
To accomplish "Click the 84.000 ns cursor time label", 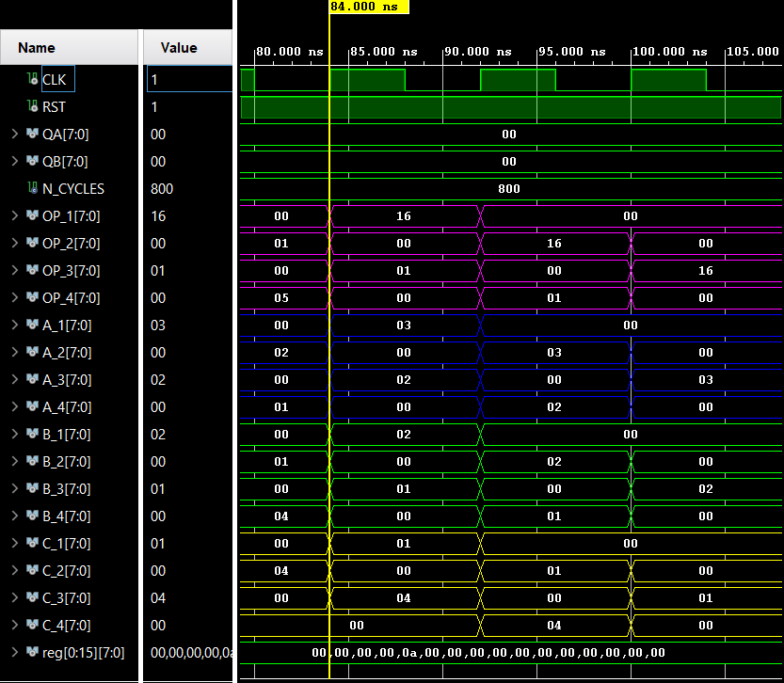I will tap(369, 7).
